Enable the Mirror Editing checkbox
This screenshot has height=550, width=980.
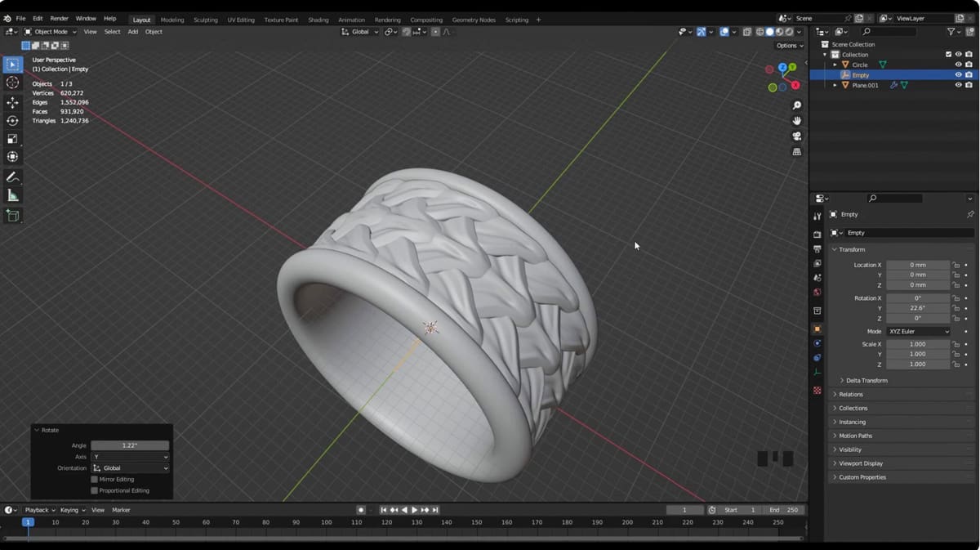pyautogui.click(x=95, y=480)
